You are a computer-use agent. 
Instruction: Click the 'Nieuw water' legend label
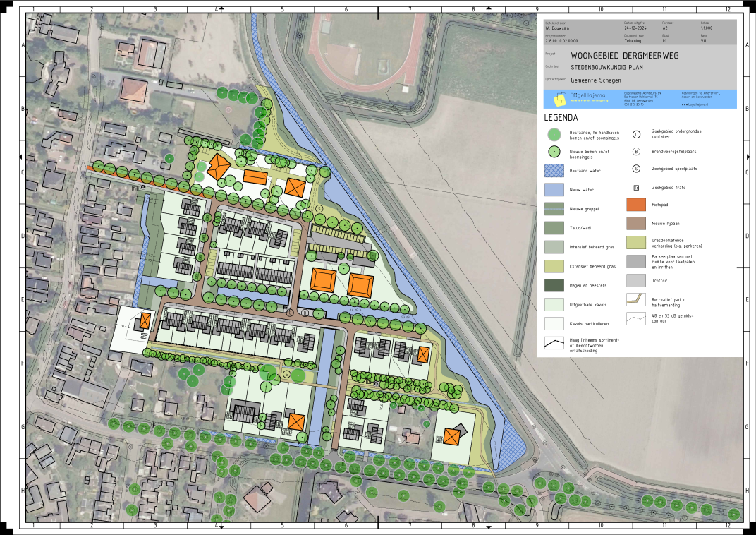pos(582,190)
